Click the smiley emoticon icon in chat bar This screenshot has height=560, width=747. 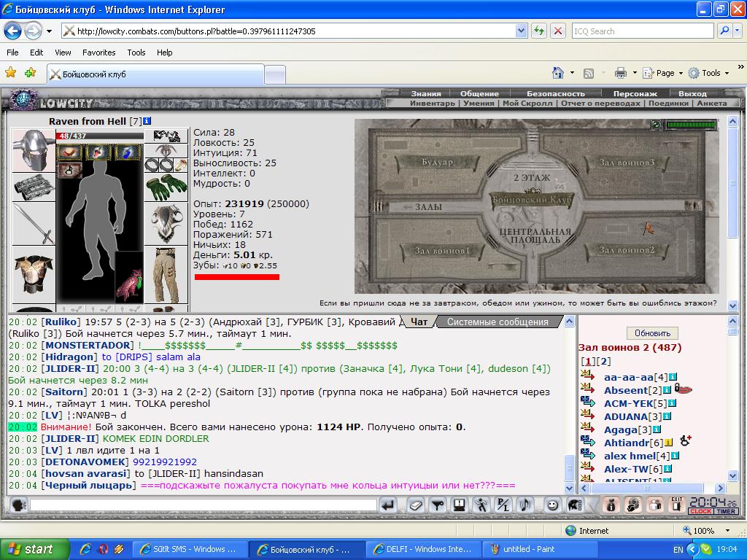[552, 505]
